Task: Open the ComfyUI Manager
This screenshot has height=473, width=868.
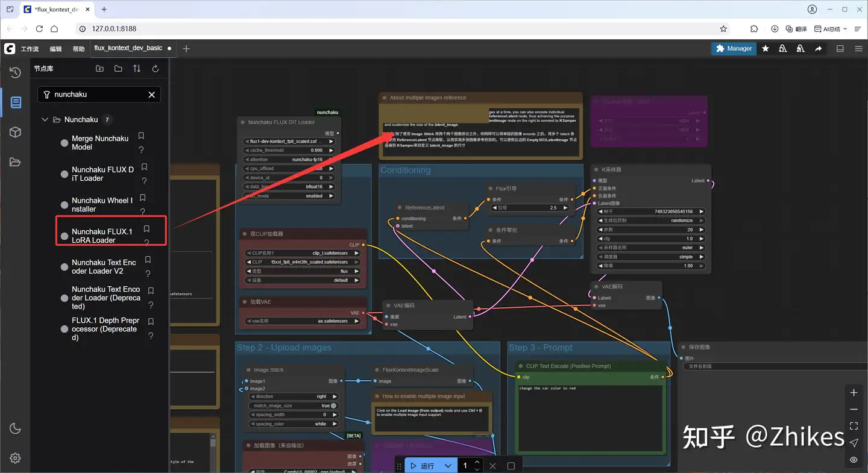Action: [734, 49]
